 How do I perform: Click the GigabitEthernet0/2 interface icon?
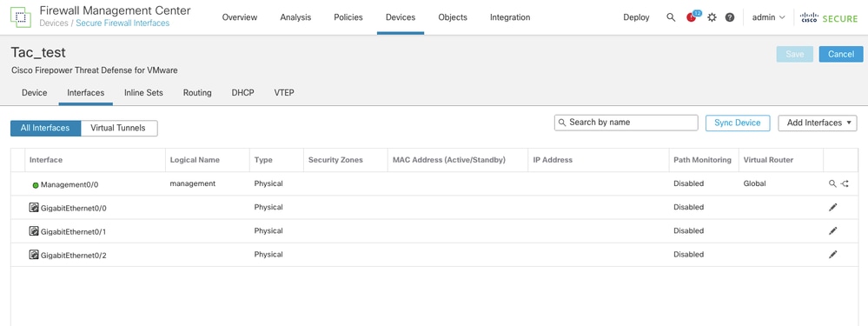(x=34, y=255)
